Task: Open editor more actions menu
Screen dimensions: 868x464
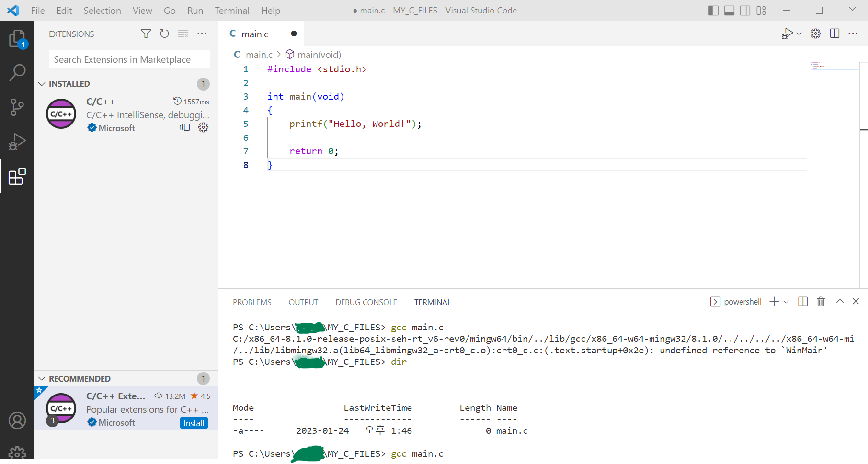Action: coord(853,34)
